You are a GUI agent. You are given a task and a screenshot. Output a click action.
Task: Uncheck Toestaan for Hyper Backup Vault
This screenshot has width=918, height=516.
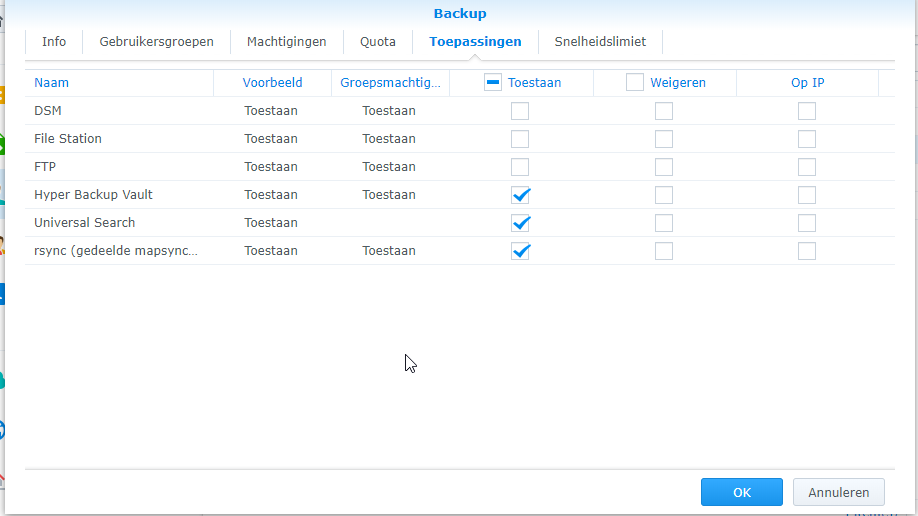point(520,195)
